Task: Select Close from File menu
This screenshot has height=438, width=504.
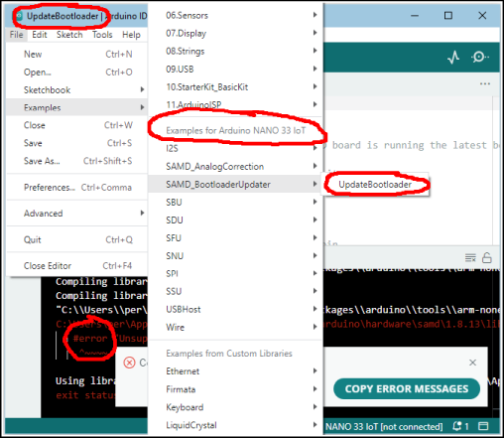Action: point(76,125)
